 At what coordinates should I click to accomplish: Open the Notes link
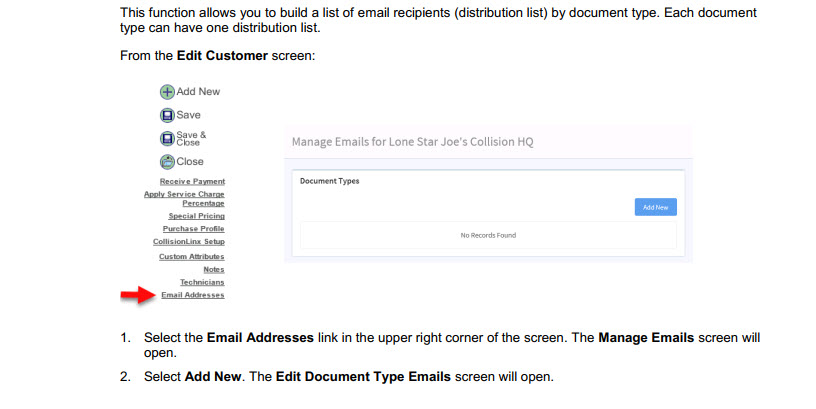(x=213, y=269)
